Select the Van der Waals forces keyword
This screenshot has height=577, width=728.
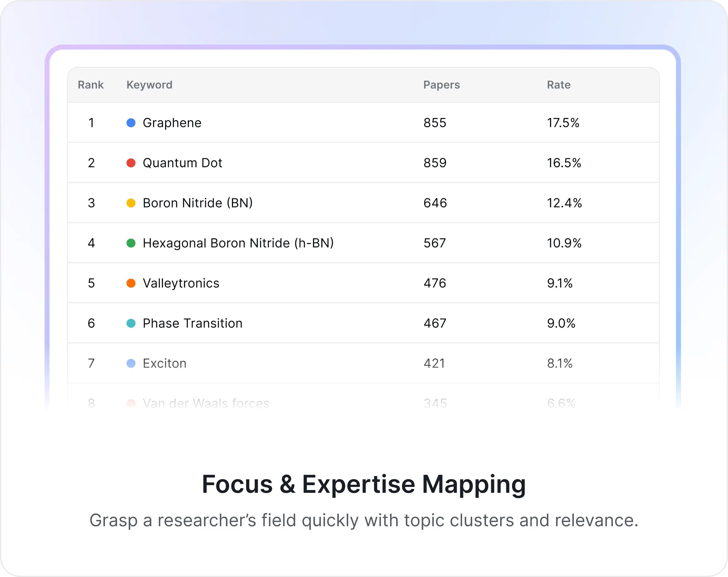tap(206, 403)
